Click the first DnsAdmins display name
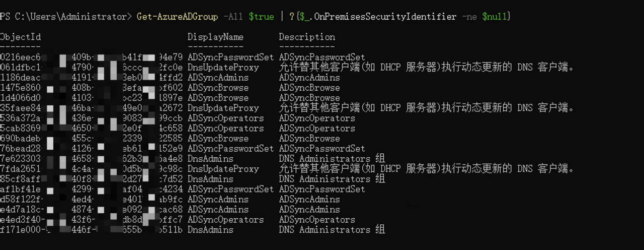 (210, 159)
